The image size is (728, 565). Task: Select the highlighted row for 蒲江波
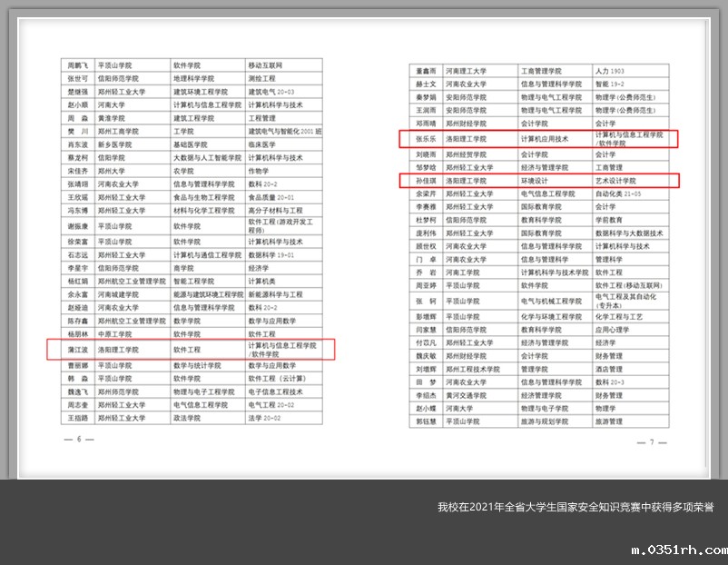191,349
